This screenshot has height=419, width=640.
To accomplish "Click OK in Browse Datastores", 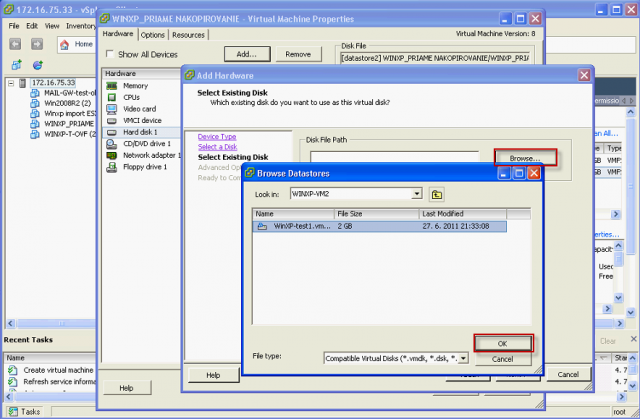I will [x=503, y=344].
